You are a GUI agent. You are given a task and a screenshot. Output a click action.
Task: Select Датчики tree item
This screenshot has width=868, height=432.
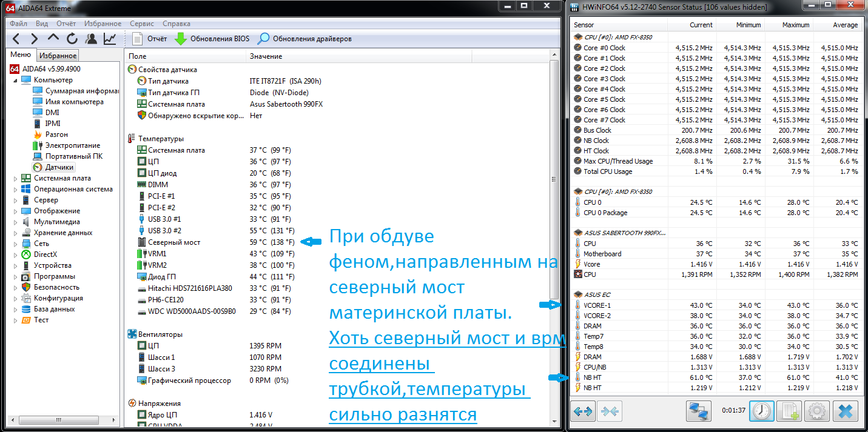point(53,167)
